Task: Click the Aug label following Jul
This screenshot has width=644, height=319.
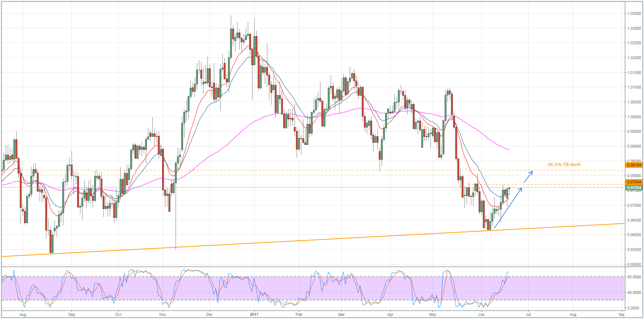Action: [573, 314]
